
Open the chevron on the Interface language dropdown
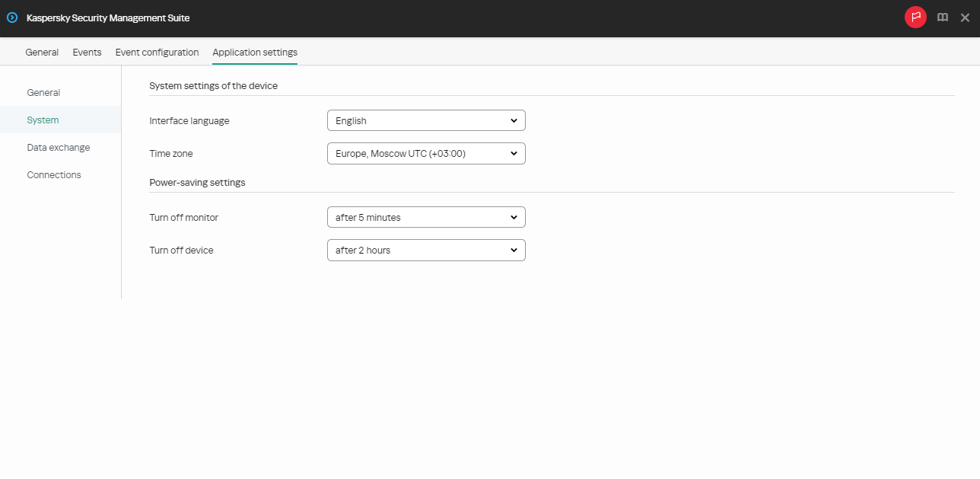tap(514, 120)
